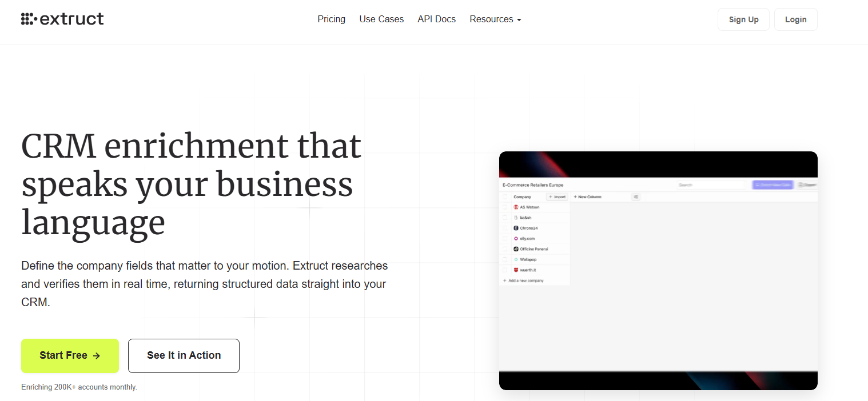Click the ba&sh company name
This screenshot has width=868, height=401.
point(526,218)
